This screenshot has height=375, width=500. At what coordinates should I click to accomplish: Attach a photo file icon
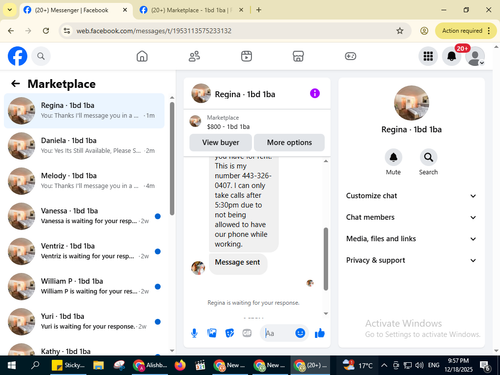click(212, 333)
